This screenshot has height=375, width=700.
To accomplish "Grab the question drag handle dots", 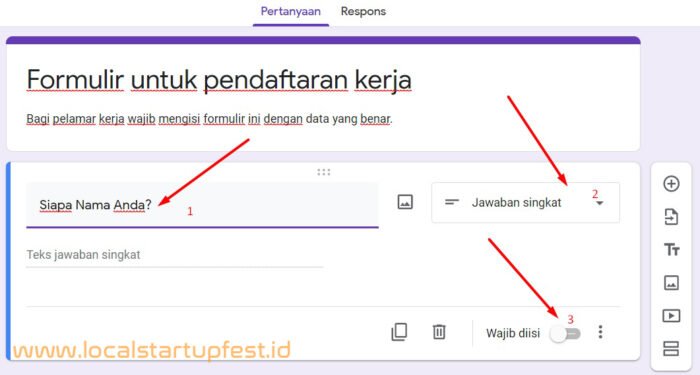I will click(324, 172).
